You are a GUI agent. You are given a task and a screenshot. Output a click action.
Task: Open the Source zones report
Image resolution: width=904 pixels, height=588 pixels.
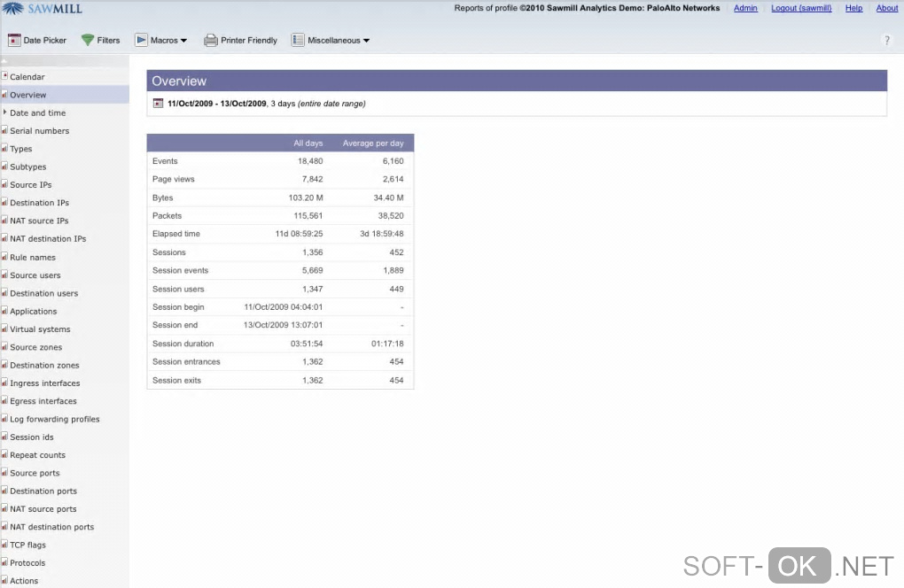tap(35, 347)
